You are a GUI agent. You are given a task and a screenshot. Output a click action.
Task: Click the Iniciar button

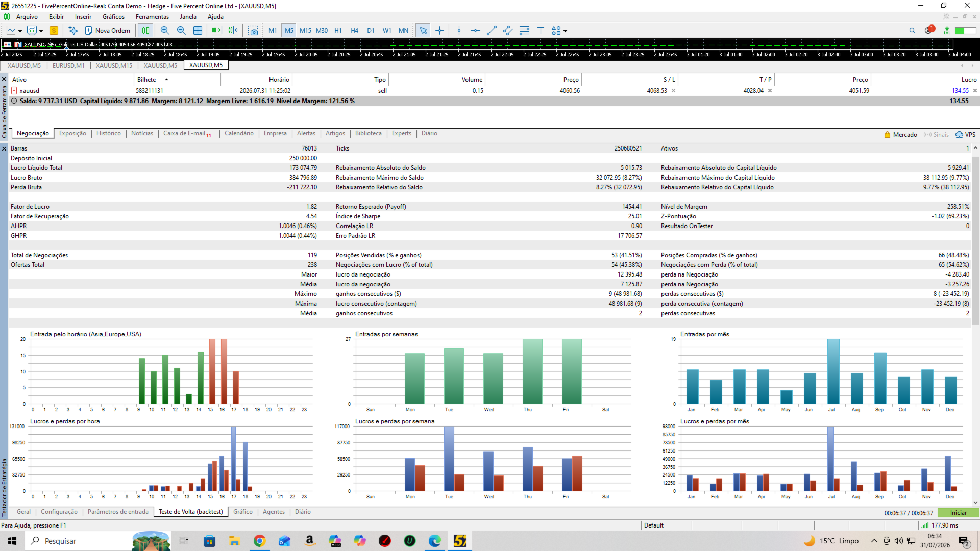[958, 513]
